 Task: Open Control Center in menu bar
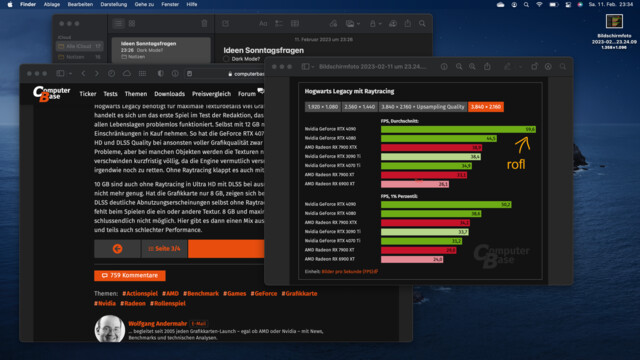[568, 4]
